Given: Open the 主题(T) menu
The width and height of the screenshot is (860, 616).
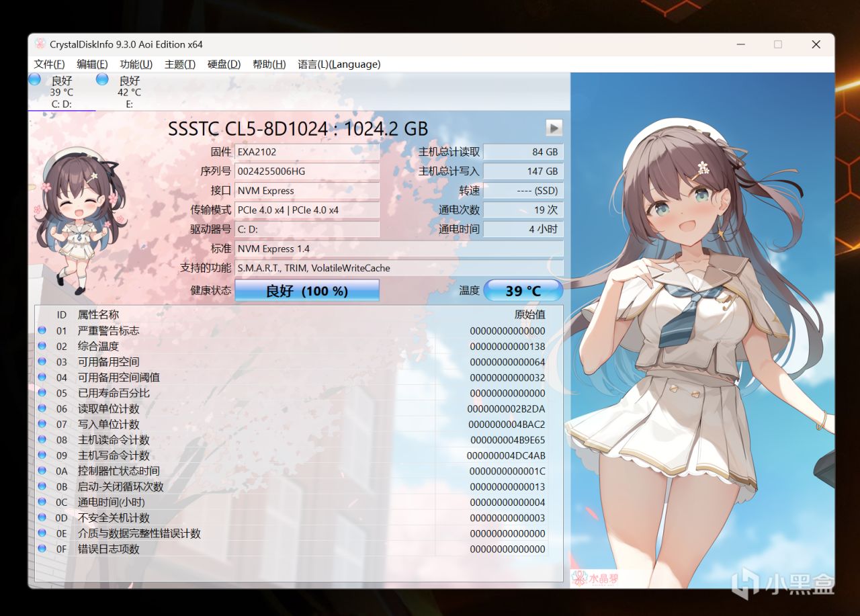Looking at the screenshot, I should [180, 64].
